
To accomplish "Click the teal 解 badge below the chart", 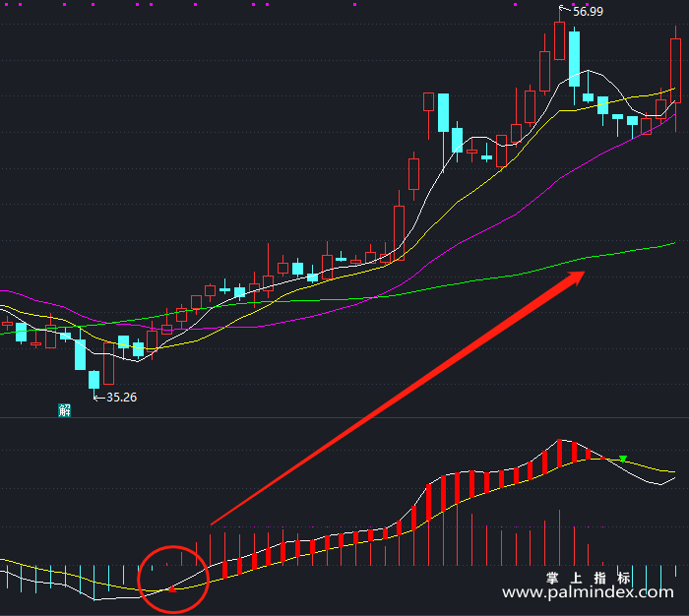I will [x=65, y=410].
